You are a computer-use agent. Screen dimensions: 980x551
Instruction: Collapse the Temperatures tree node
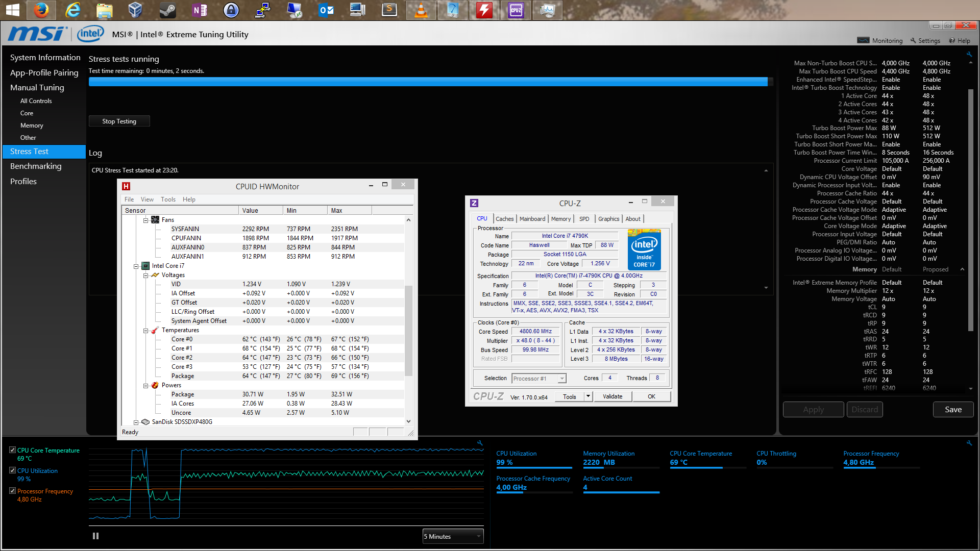pyautogui.click(x=145, y=331)
